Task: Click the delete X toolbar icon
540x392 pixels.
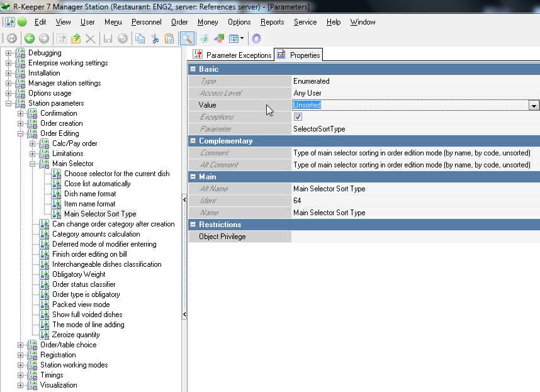Action: coord(90,38)
